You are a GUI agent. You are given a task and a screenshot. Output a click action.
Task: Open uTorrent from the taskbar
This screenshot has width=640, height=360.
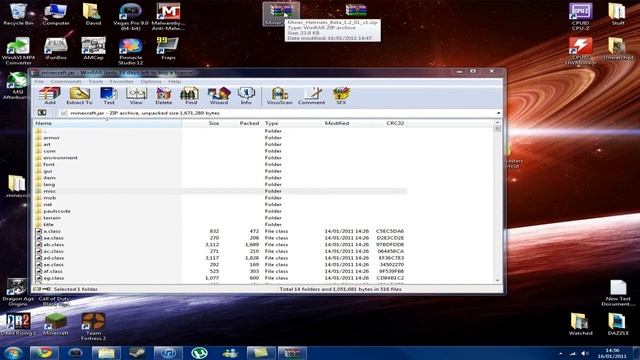(x=199, y=353)
